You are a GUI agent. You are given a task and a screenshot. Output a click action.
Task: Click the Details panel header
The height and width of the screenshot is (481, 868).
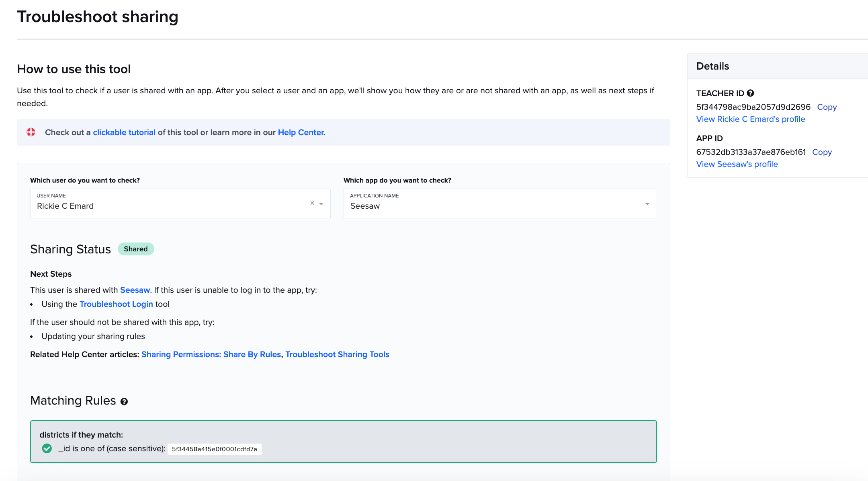[778, 66]
